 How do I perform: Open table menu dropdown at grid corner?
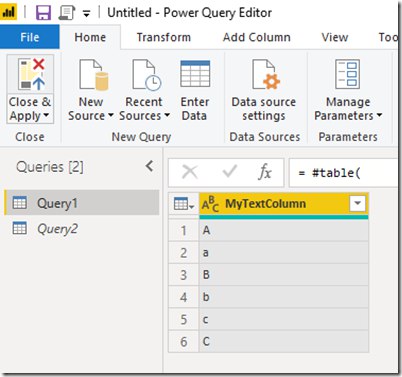coord(184,204)
